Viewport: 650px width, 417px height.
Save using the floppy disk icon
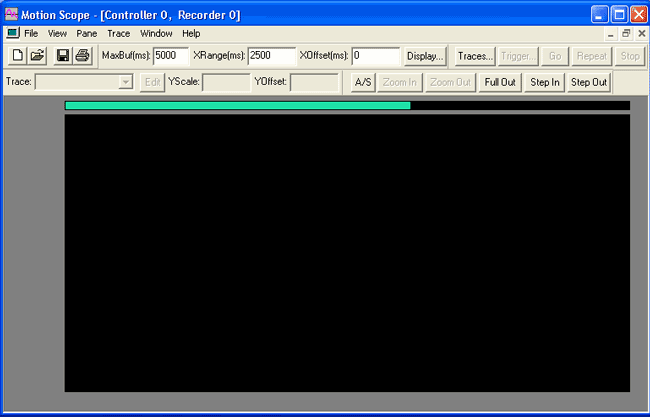[63, 56]
